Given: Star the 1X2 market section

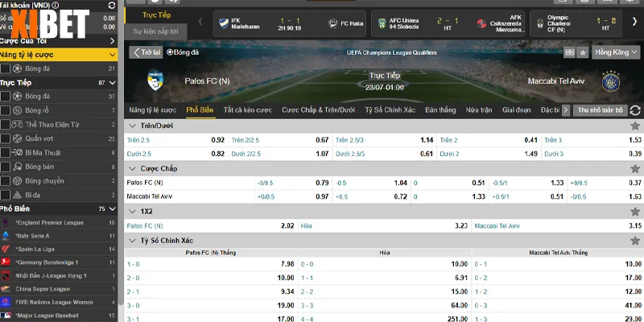Looking at the screenshot, I should click(x=634, y=212).
